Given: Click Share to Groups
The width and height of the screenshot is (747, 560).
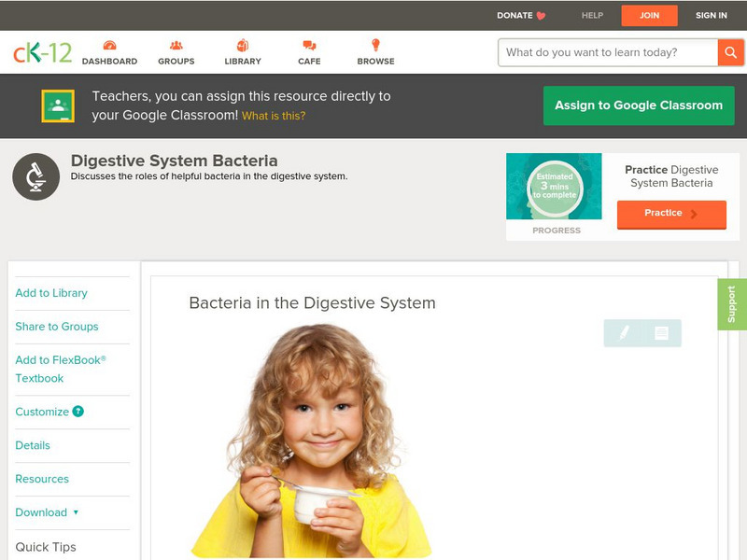Looking at the screenshot, I should pos(57,327).
